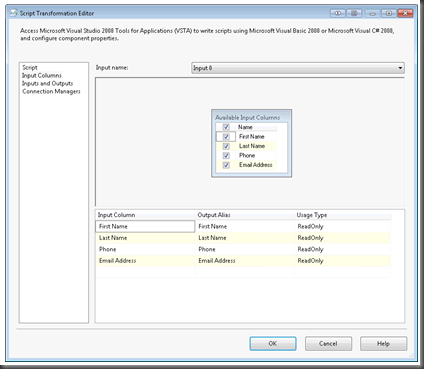Change usage type for First Name row
The width and height of the screenshot is (424, 369).
tap(342, 226)
